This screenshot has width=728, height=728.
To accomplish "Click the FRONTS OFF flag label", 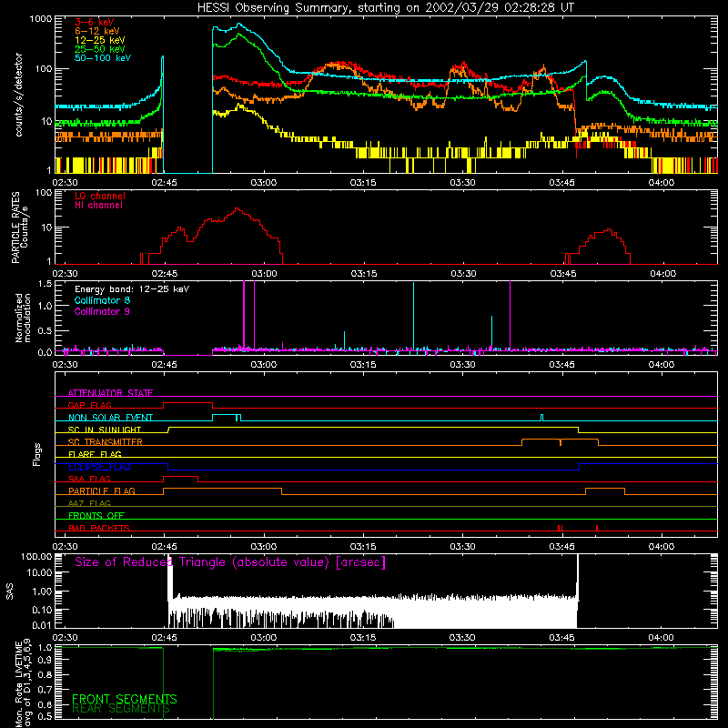I will pos(96,515).
